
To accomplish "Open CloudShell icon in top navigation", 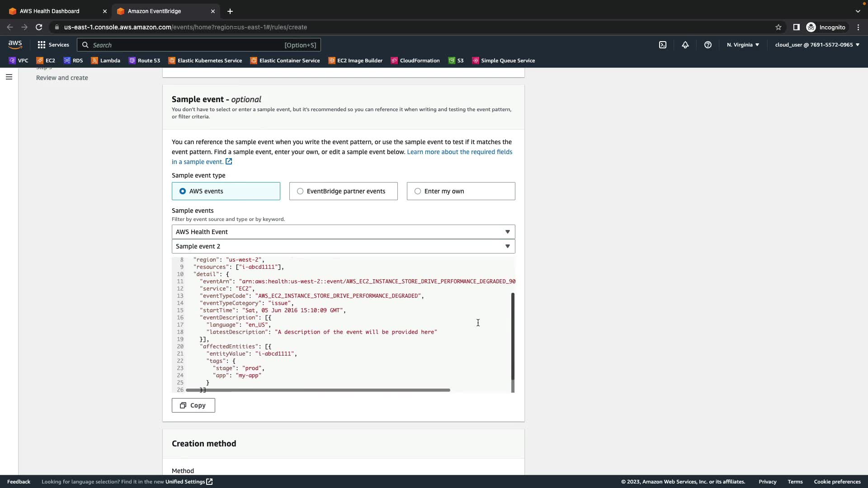I will [662, 45].
